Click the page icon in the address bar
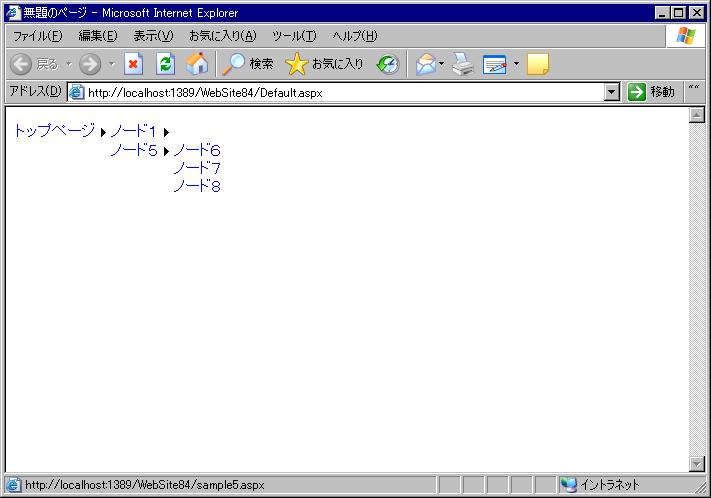 click(x=77, y=93)
